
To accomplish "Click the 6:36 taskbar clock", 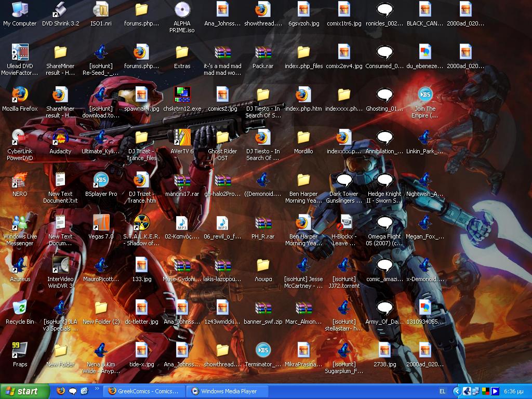I will click(x=514, y=392).
